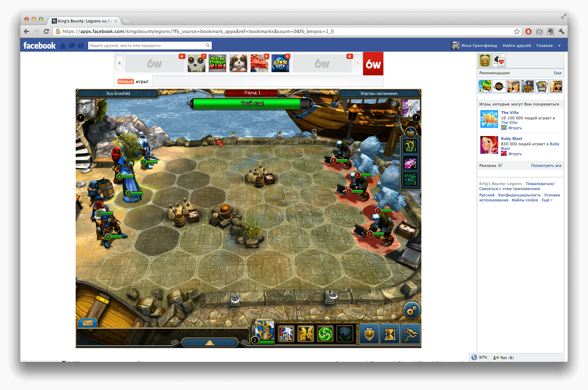Image resolution: width=588 pixels, height=390 pixels.
Task: Open messages icon in Facebook bar
Action: [x=72, y=45]
